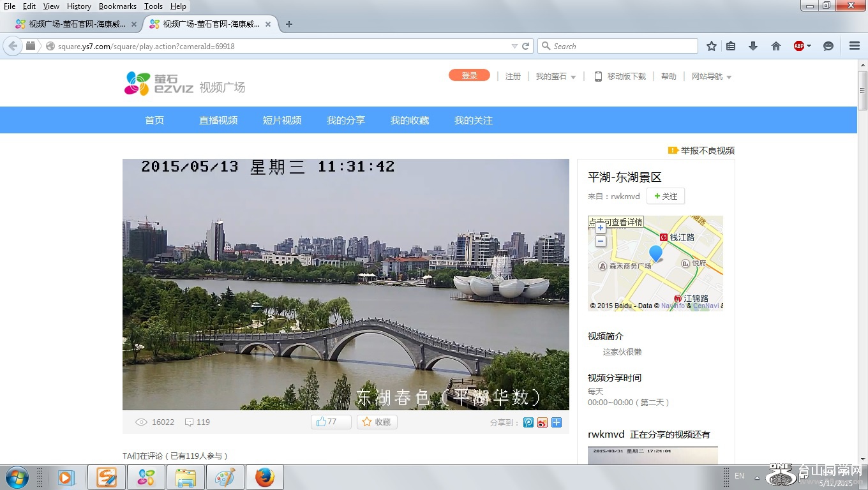Click the back arrow in the browser
The width and height of the screenshot is (868, 490).
point(13,46)
